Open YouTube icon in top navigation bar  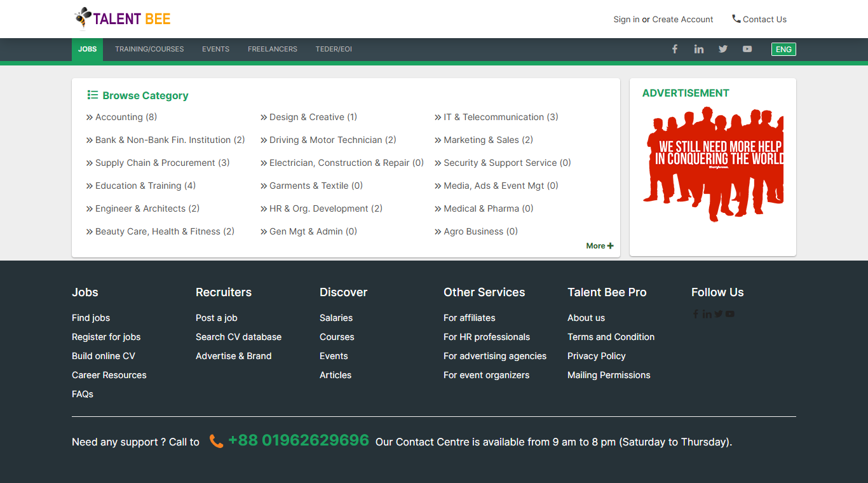(747, 49)
